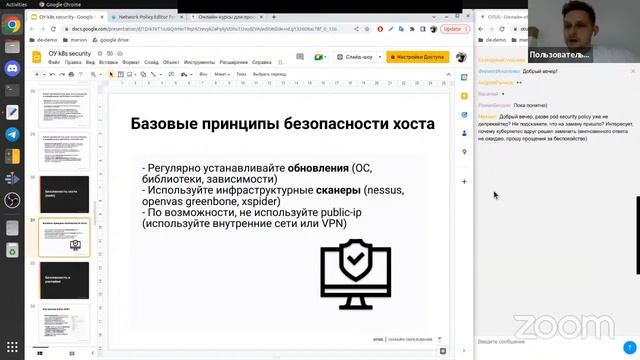
Task: Open the google drive bookmark
Action: pyautogui.click(x=111, y=40)
